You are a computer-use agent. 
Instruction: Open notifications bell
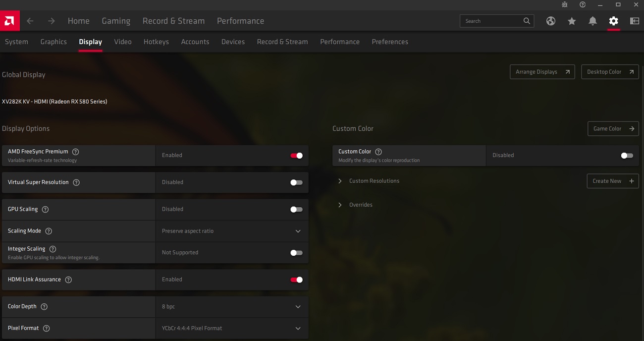tap(592, 21)
